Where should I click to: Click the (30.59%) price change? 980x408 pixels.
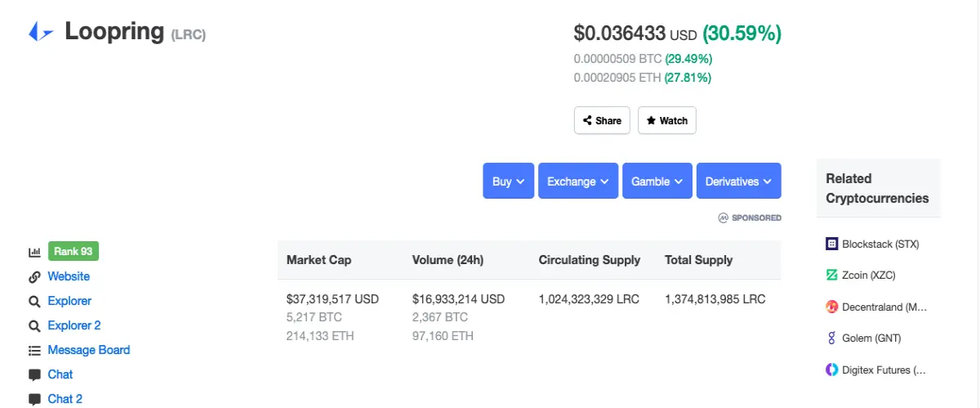tap(742, 34)
